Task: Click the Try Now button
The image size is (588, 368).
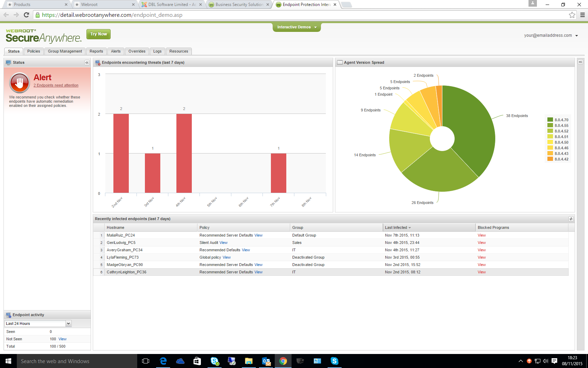Action: (x=98, y=34)
